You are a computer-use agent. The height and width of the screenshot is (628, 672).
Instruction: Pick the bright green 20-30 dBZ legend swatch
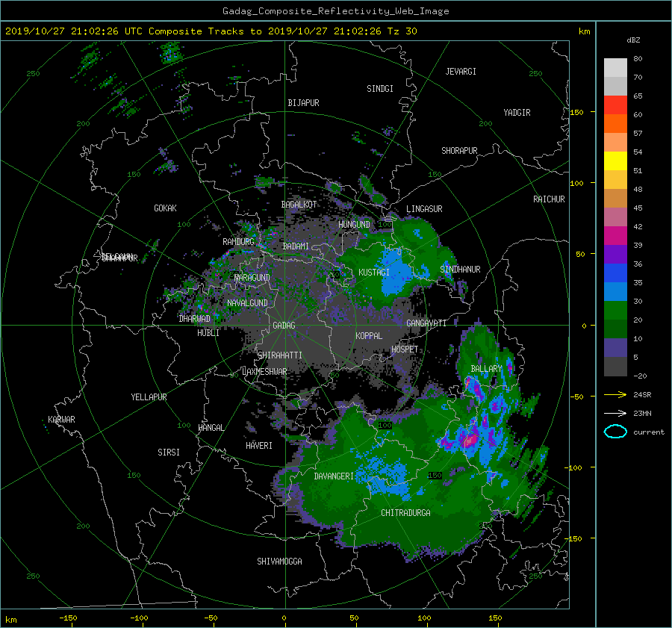[x=615, y=310]
